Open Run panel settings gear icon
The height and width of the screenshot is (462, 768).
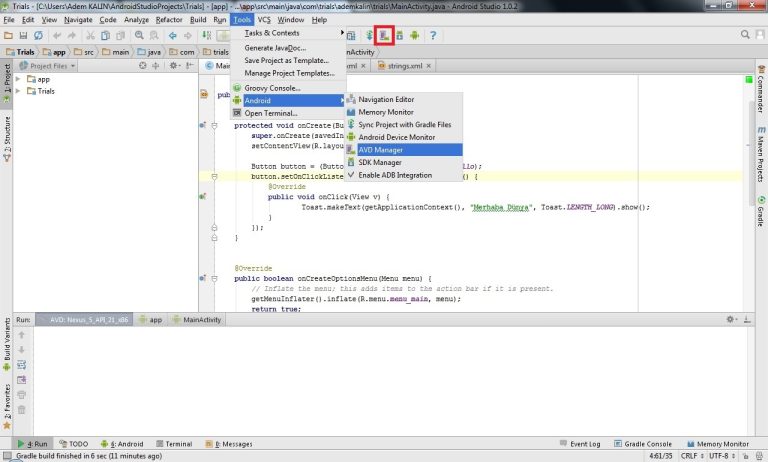click(x=729, y=321)
